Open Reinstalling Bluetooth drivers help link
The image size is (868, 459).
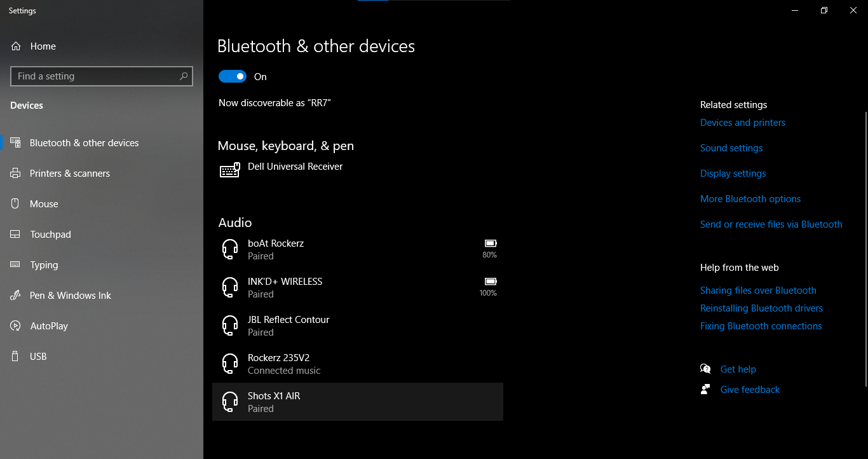pos(761,308)
